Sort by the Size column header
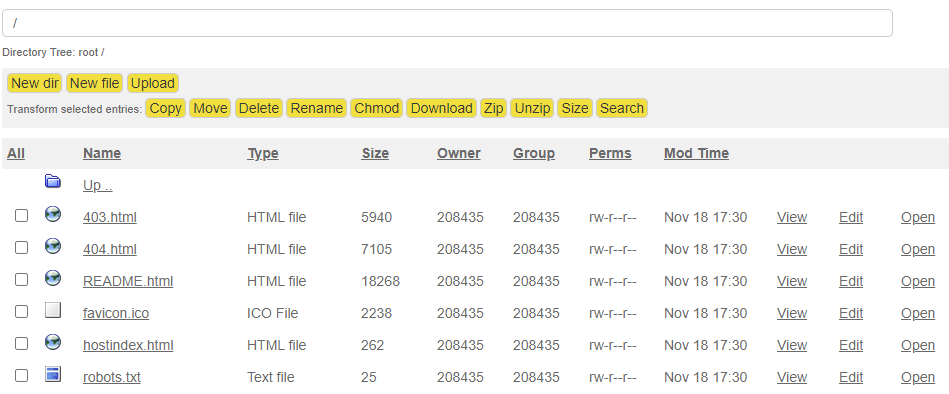Screen dimensions: 949x394 click(x=375, y=154)
